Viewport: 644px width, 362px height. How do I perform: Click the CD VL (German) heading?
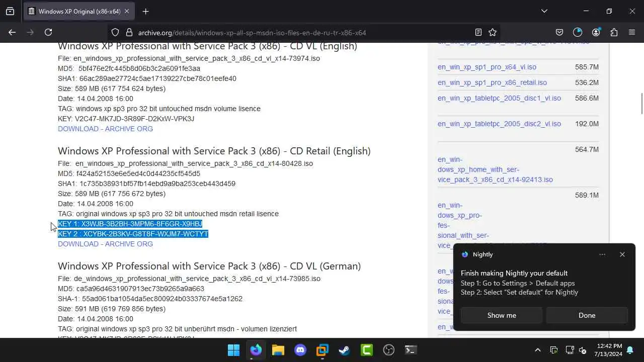coord(209,266)
